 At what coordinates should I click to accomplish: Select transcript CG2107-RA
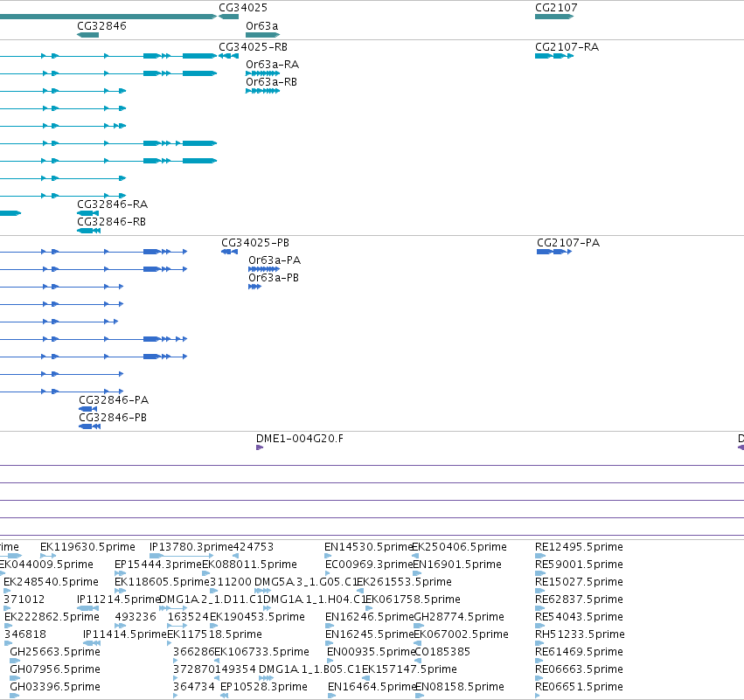pyautogui.click(x=554, y=56)
